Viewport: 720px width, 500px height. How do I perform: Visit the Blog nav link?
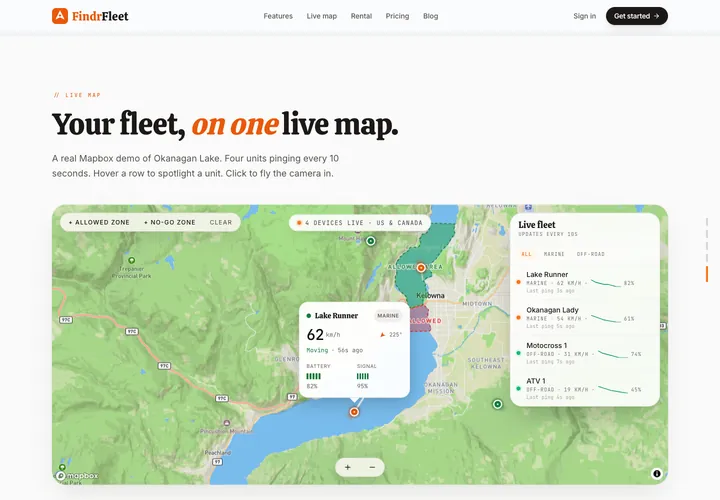click(x=430, y=16)
